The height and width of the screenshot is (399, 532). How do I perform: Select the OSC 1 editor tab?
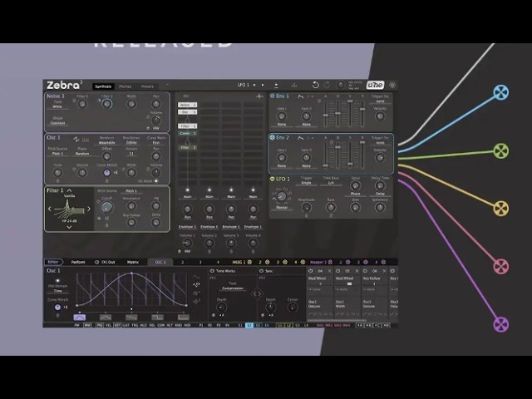[160, 262]
